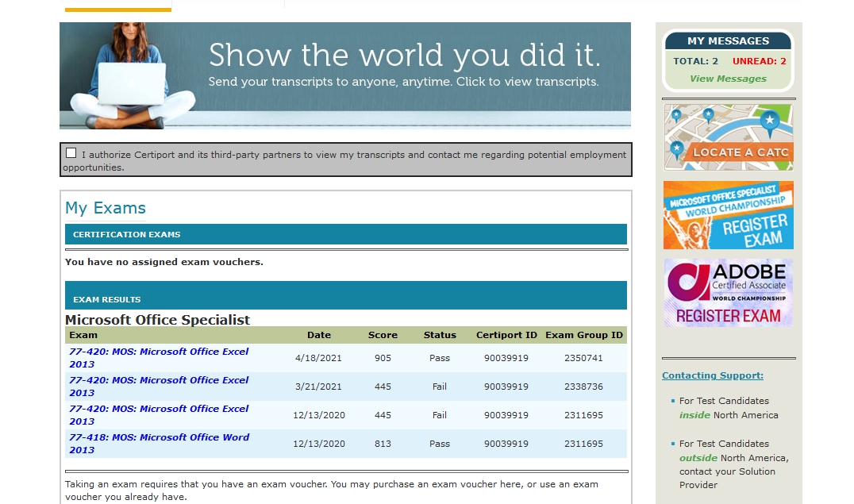854x504 pixels.
Task: Check the authorize Certiport transcripts checkbox
Action: tap(71, 153)
